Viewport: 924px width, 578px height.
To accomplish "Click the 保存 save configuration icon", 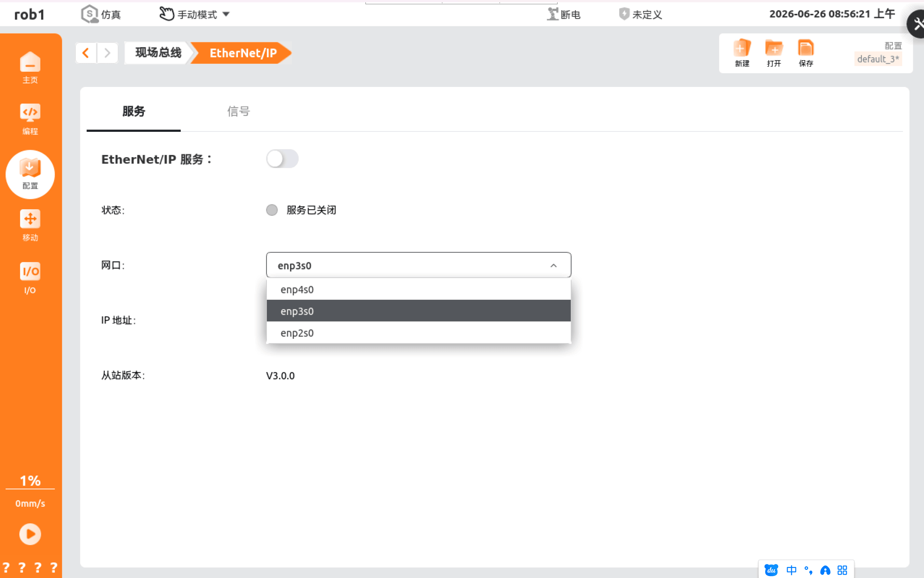I will tap(806, 53).
